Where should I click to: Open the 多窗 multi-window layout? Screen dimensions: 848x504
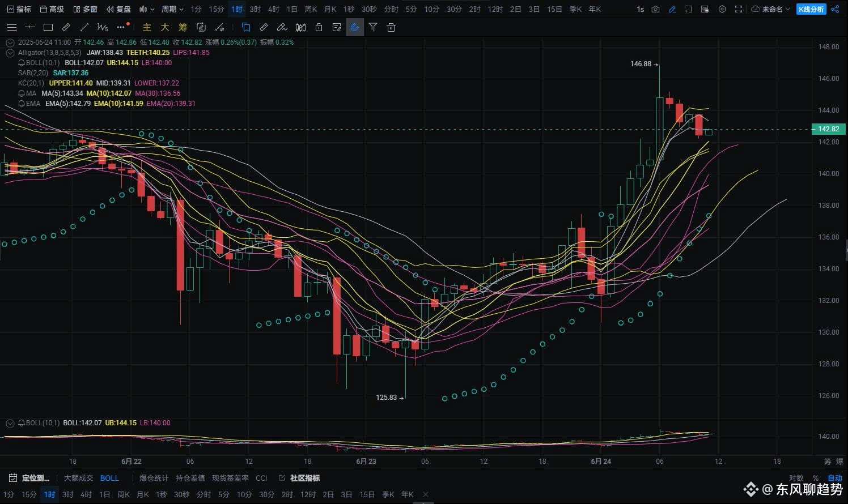point(86,9)
